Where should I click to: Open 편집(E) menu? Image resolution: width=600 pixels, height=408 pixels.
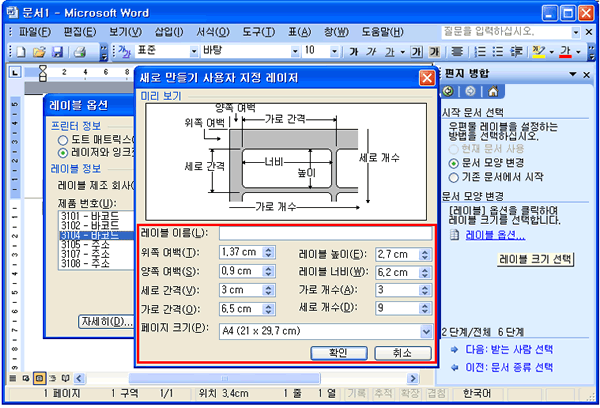pos(80,32)
